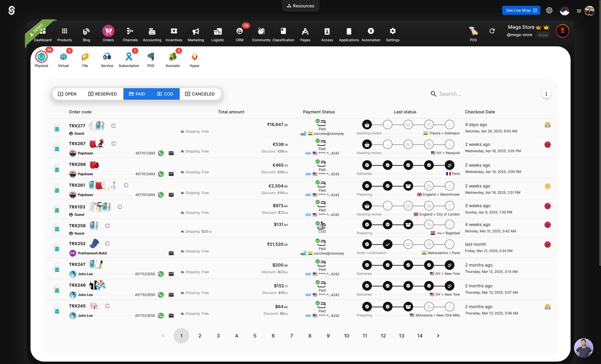Go to page 14
601x364 pixels.
[420, 336]
